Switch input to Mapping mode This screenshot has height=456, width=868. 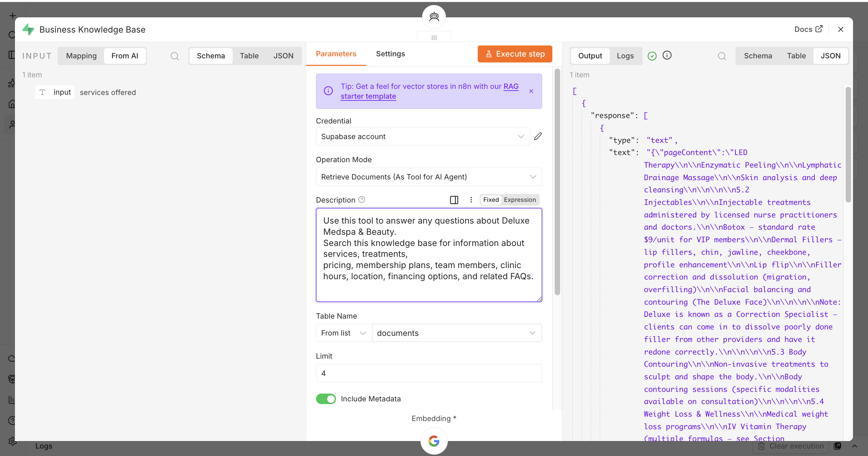[x=81, y=56]
